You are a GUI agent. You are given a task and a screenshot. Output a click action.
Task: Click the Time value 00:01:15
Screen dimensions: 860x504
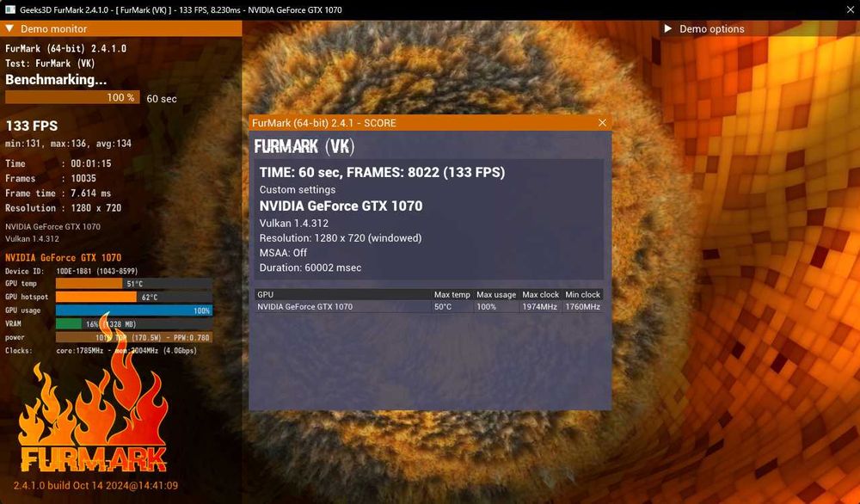pyautogui.click(x=90, y=163)
